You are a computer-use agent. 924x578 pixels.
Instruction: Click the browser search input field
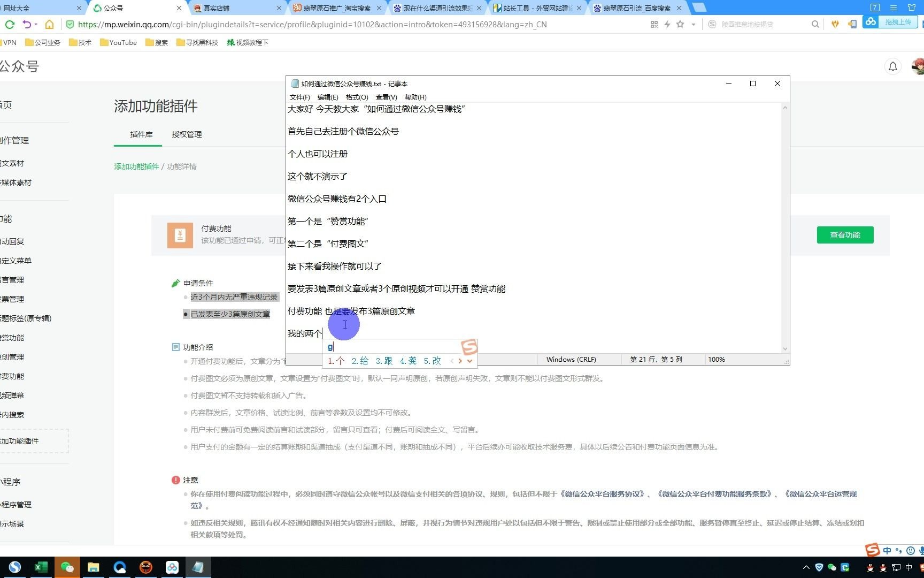[x=765, y=24]
